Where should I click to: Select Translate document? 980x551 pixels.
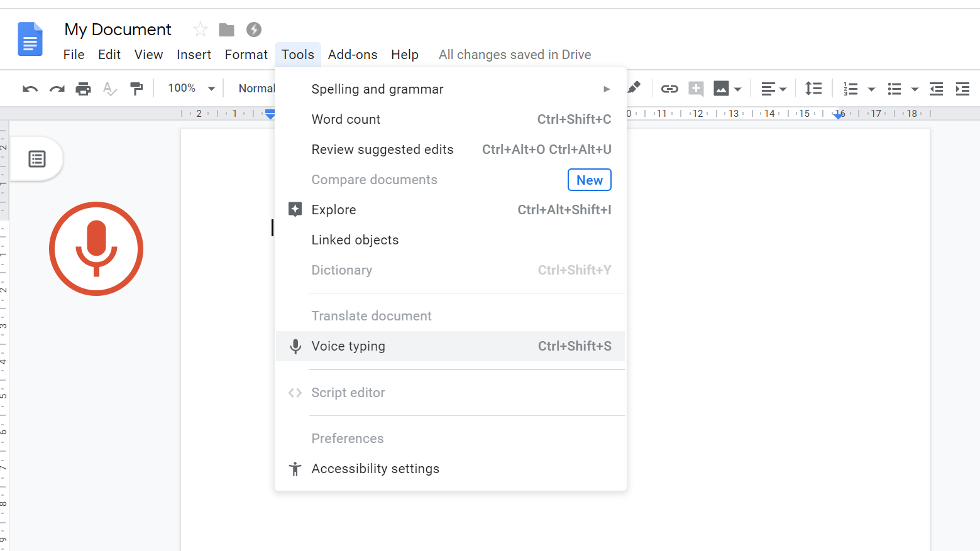tap(451, 316)
